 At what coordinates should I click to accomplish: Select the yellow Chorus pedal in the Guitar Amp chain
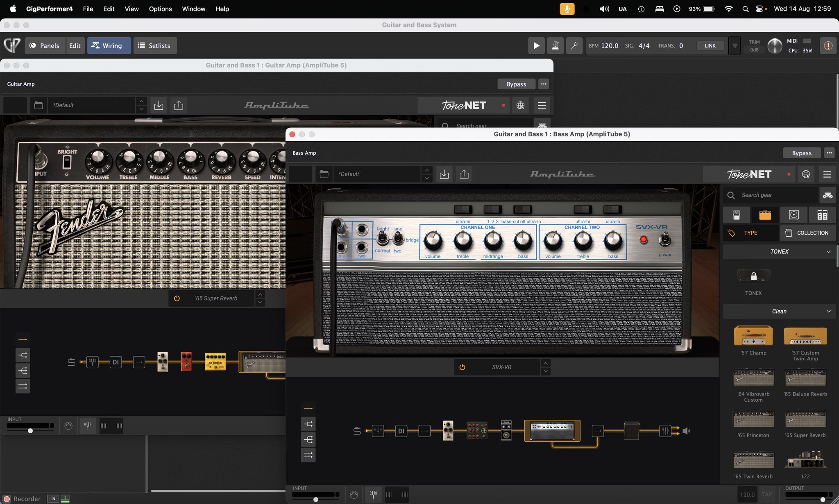pos(215,362)
